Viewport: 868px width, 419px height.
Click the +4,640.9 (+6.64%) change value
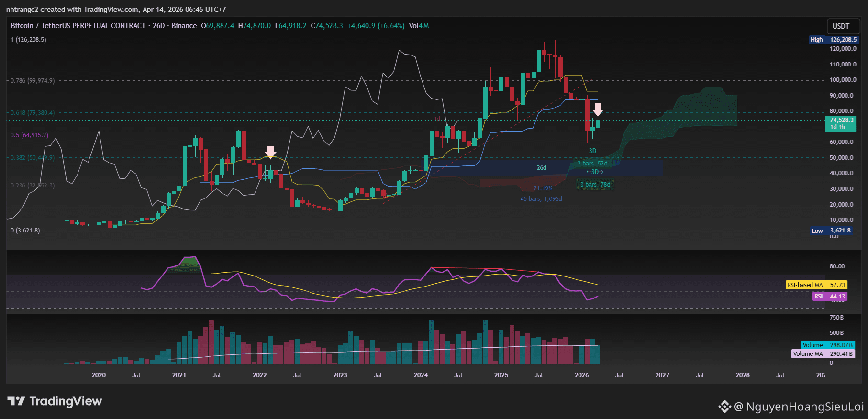(x=376, y=26)
